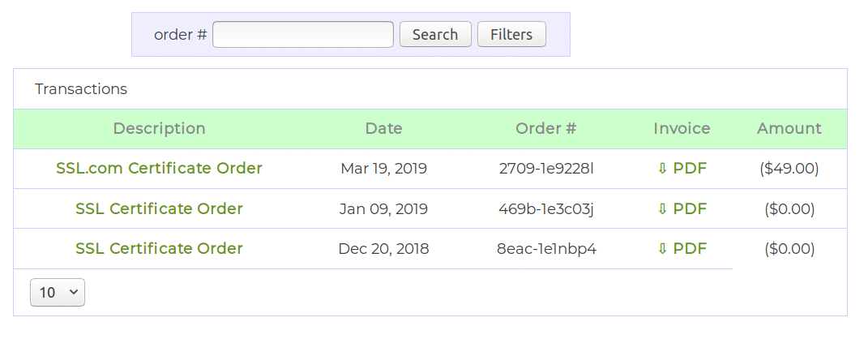Open the rows-per-page dropdown showing 10
The width and height of the screenshot is (868, 339).
pos(57,293)
